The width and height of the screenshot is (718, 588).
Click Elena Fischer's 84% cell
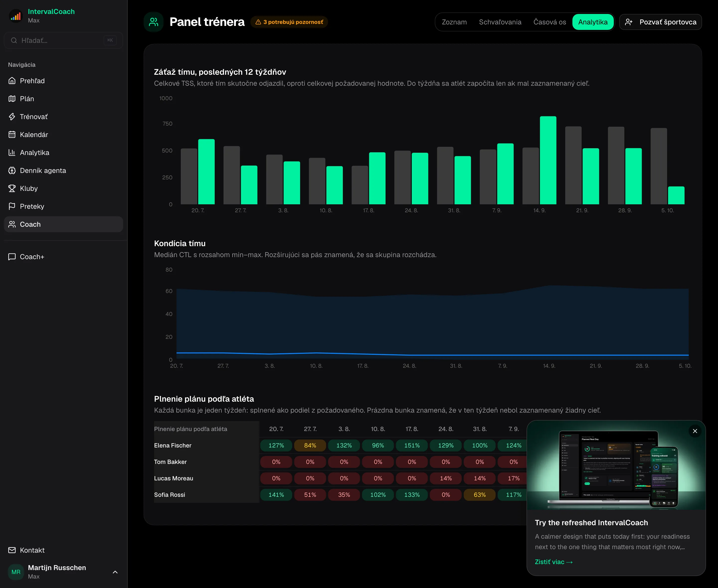[310, 445]
